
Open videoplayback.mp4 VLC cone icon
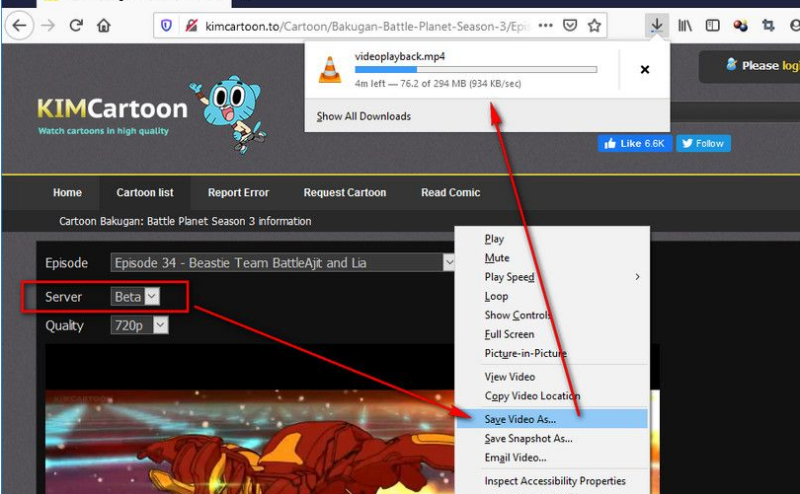330,69
